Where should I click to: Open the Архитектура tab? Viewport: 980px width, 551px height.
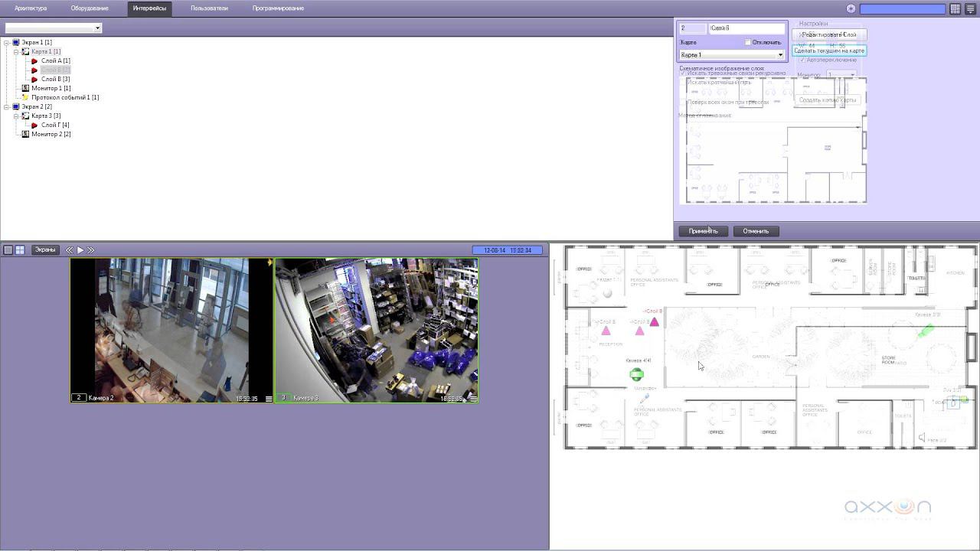pyautogui.click(x=31, y=8)
